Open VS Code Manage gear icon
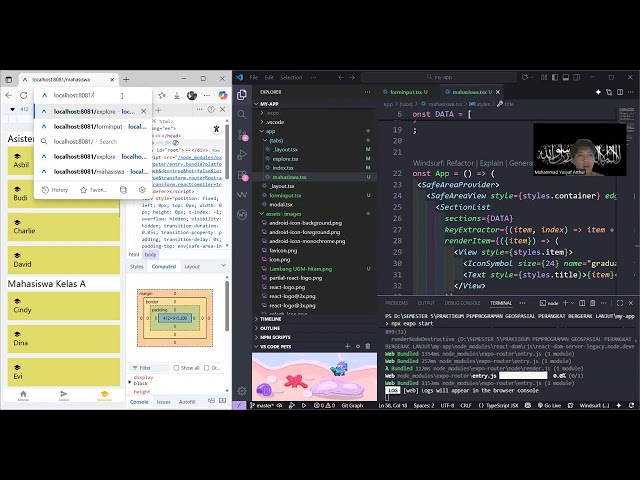This screenshot has width=640, height=480. click(x=242, y=391)
